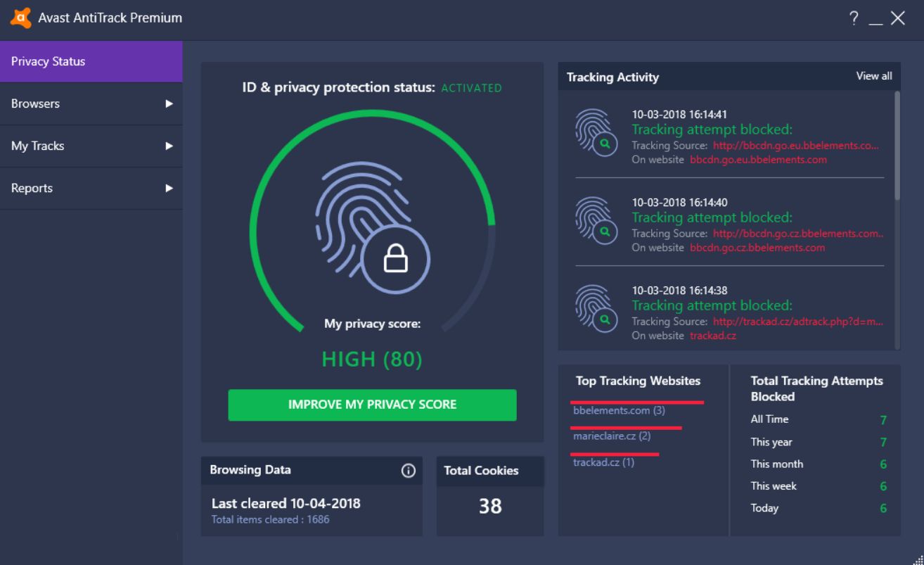Open help with the question mark icon
This screenshot has width=924, height=565.
coord(854,19)
